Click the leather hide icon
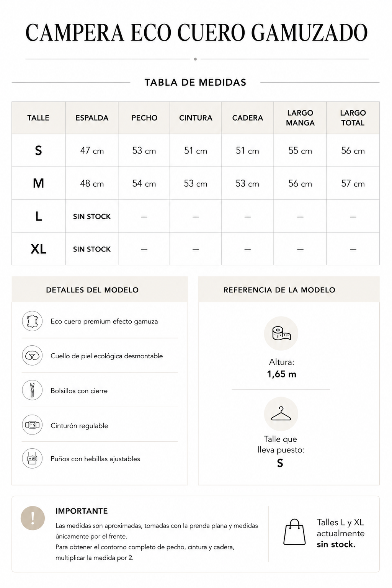The image size is (392, 588). point(32,321)
